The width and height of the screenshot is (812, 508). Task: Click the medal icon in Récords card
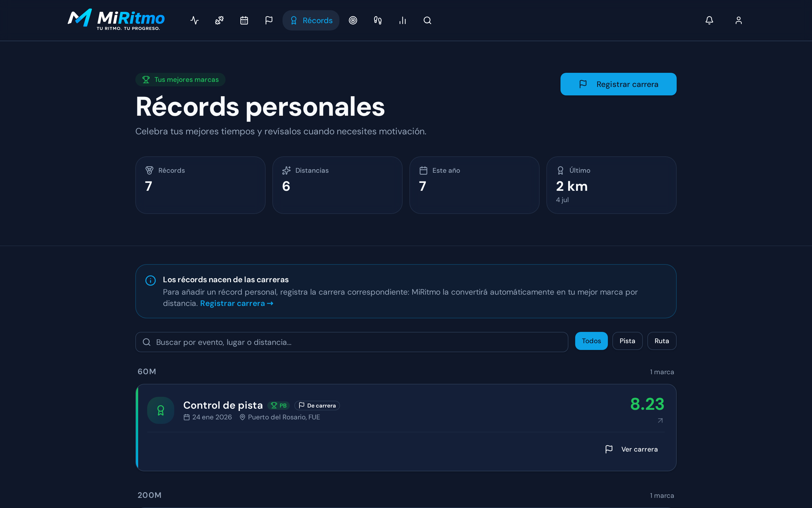click(x=149, y=170)
